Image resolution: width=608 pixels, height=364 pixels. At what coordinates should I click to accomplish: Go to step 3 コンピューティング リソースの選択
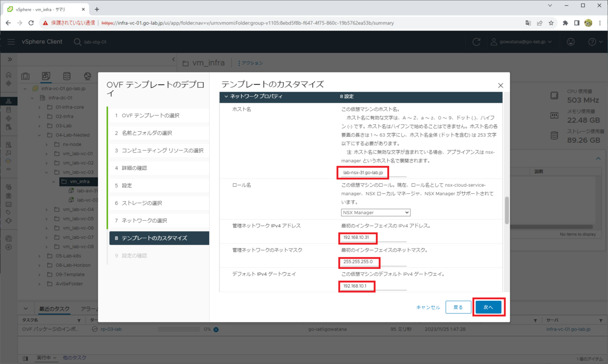coord(159,150)
